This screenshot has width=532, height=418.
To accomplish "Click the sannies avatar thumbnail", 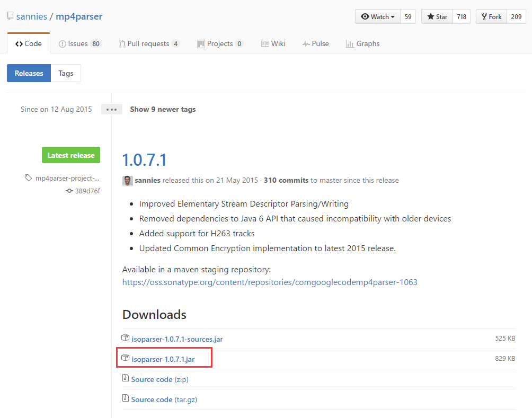I will pos(128,181).
